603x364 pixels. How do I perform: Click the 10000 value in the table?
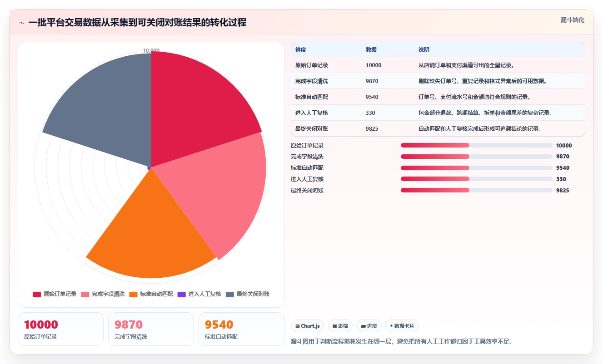[374, 65]
